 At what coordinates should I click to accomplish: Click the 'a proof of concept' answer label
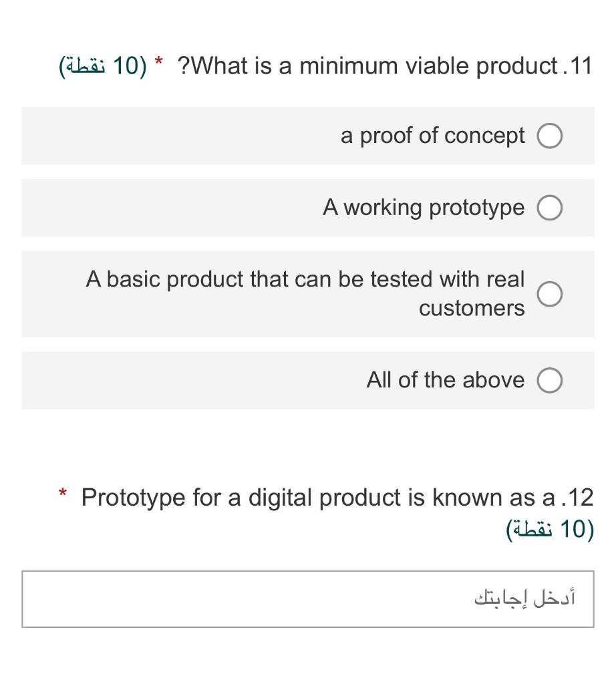tap(432, 136)
